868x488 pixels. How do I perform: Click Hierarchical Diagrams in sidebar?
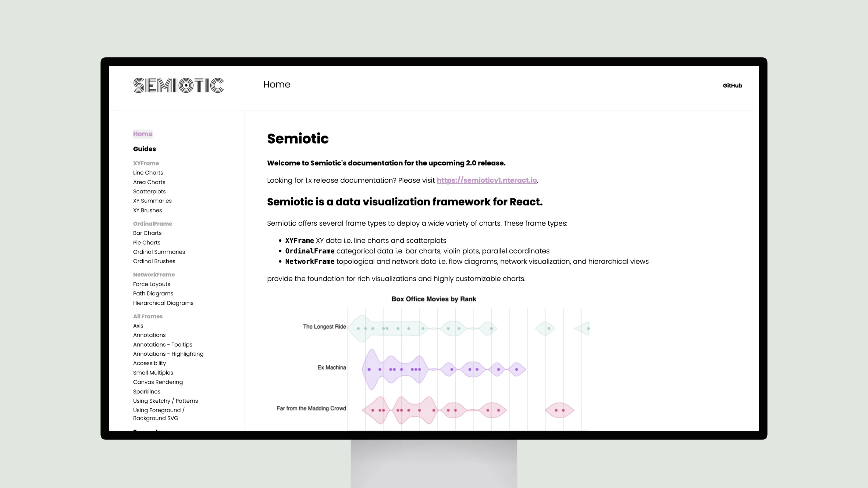tap(163, 303)
